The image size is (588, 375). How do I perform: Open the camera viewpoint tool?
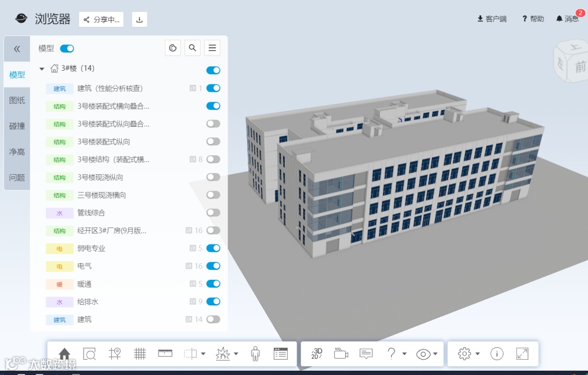click(x=341, y=353)
